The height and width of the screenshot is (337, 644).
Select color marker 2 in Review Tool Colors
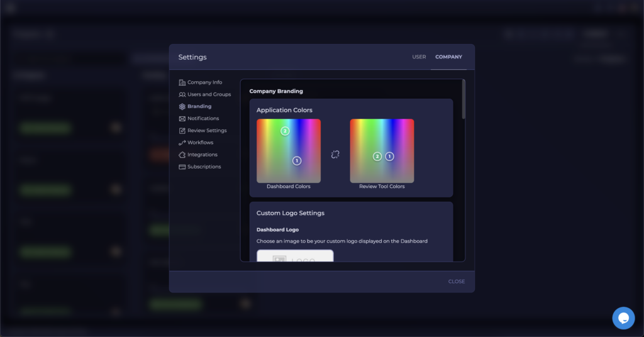[x=377, y=157]
